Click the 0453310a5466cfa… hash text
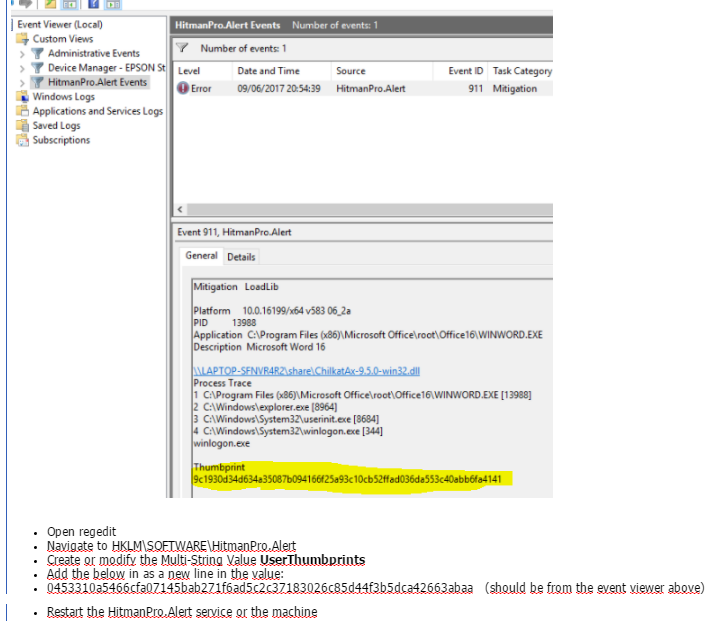 pos(259,588)
